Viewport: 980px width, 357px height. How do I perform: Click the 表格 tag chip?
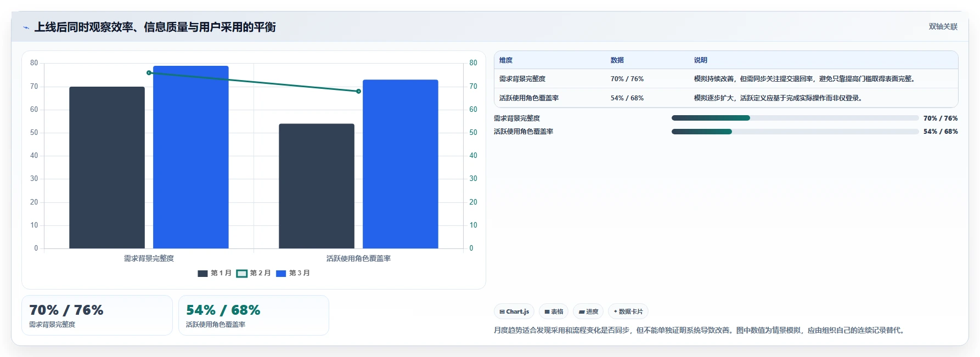(x=554, y=311)
